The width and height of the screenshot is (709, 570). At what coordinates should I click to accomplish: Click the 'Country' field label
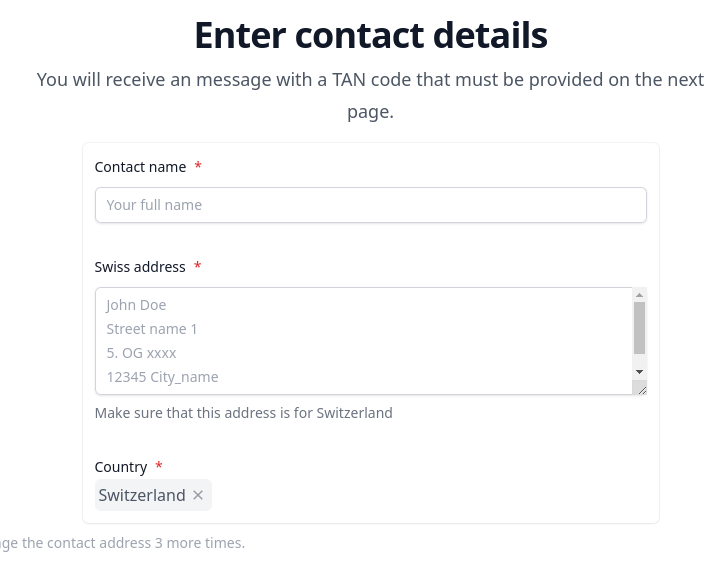point(121,467)
